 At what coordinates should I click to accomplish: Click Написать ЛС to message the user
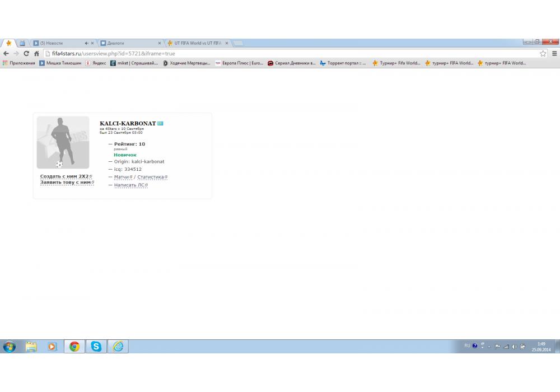click(129, 185)
